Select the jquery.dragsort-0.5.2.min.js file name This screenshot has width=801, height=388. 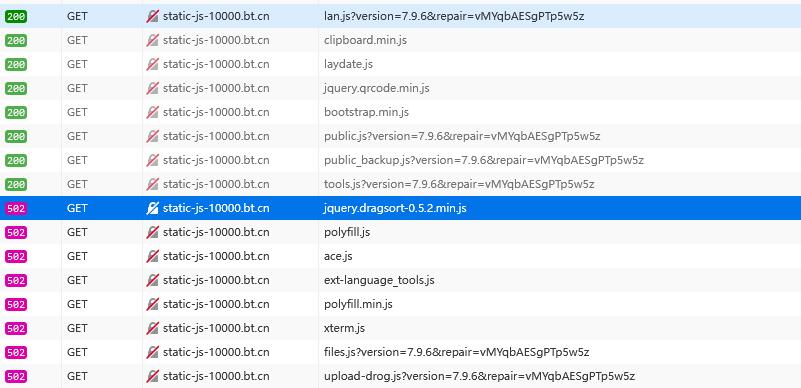395,208
